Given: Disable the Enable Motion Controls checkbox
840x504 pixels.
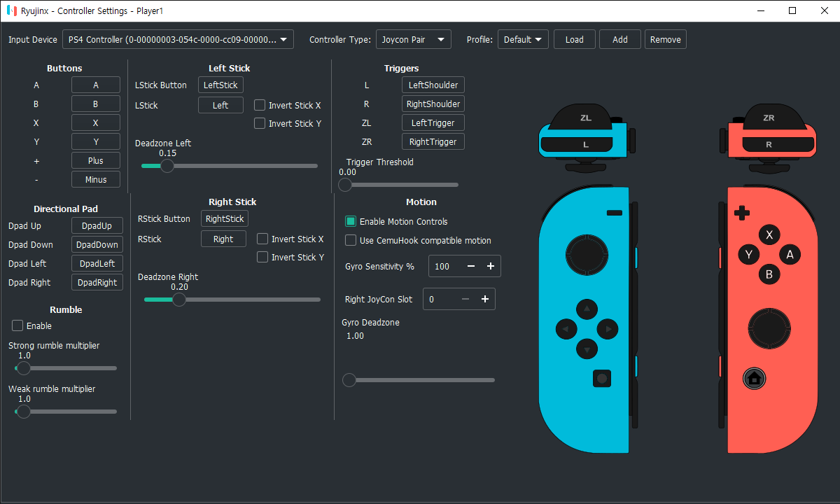Looking at the screenshot, I should (x=351, y=221).
